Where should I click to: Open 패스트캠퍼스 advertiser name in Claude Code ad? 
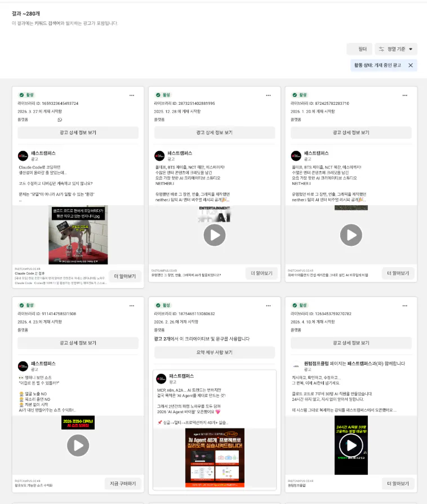pos(43,153)
